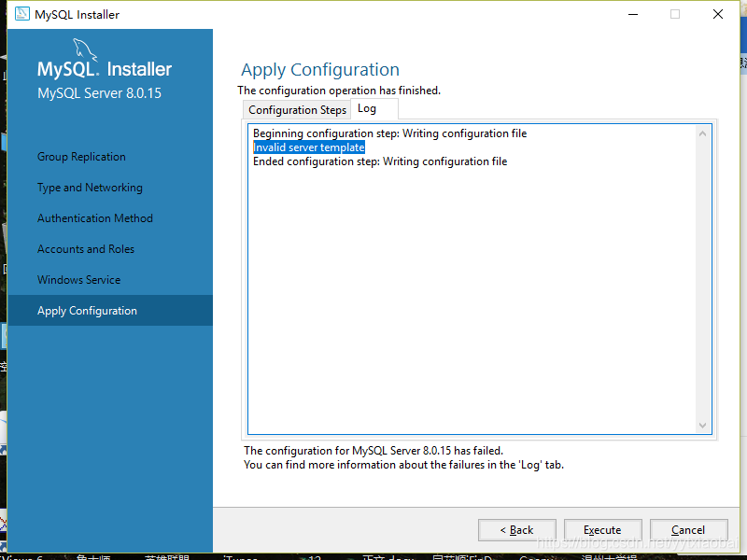Viewport: 747px width, 560px height.
Task: Click the MySQL dolphin logo in sidebar
Action: click(x=85, y=50)
